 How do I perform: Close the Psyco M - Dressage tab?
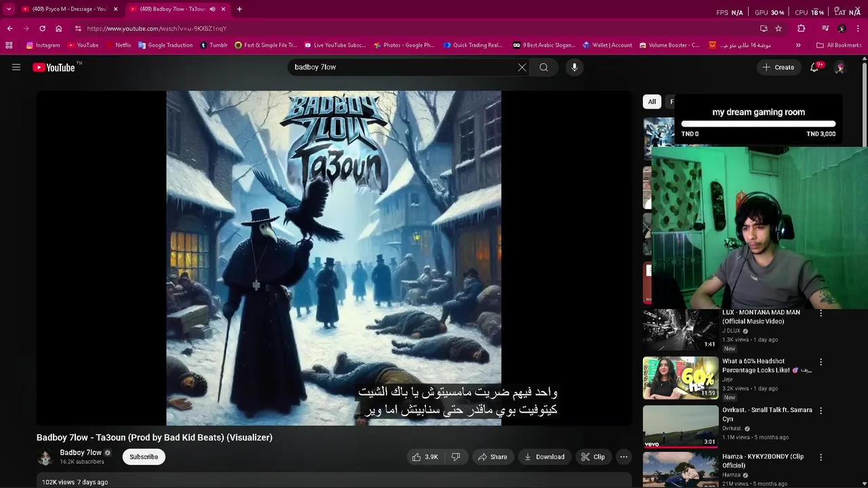[x=115, y=9]
